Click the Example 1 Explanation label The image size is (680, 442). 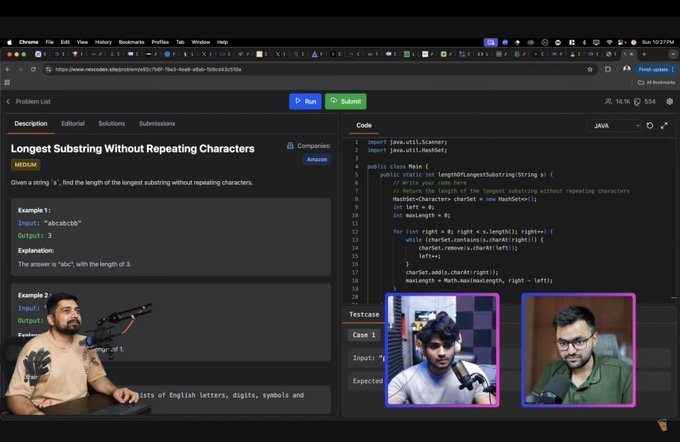[x=36, y=251]
